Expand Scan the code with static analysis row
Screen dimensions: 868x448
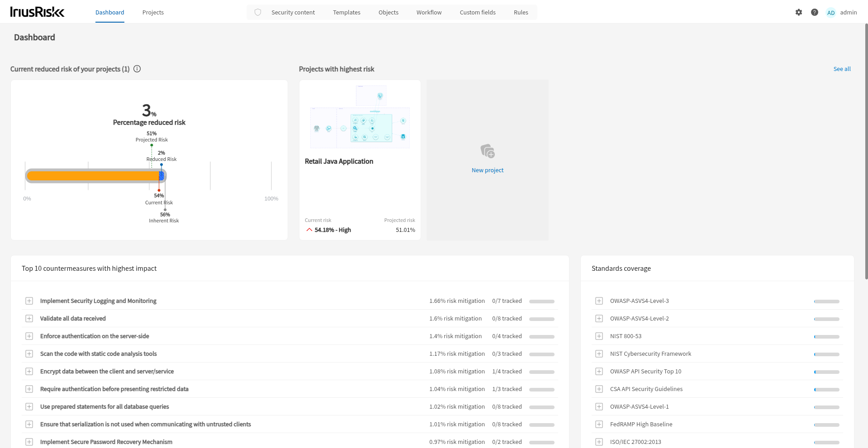(29, 354)
